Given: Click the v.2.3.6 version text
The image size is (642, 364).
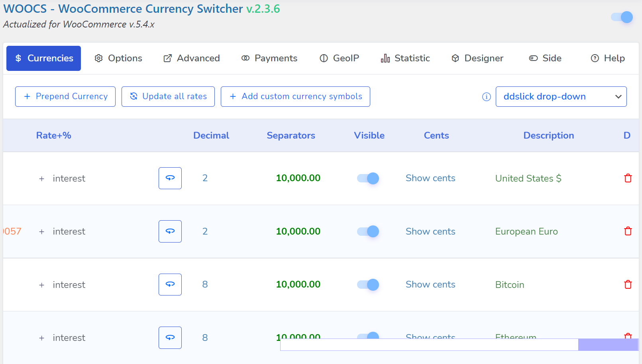Looking at the screenshot, I should point(263,9).
